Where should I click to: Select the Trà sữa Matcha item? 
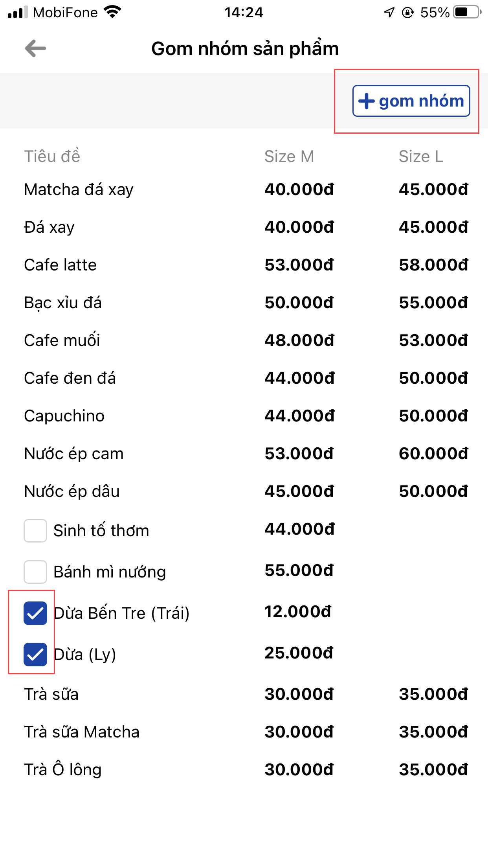click(x=82, y=732)
